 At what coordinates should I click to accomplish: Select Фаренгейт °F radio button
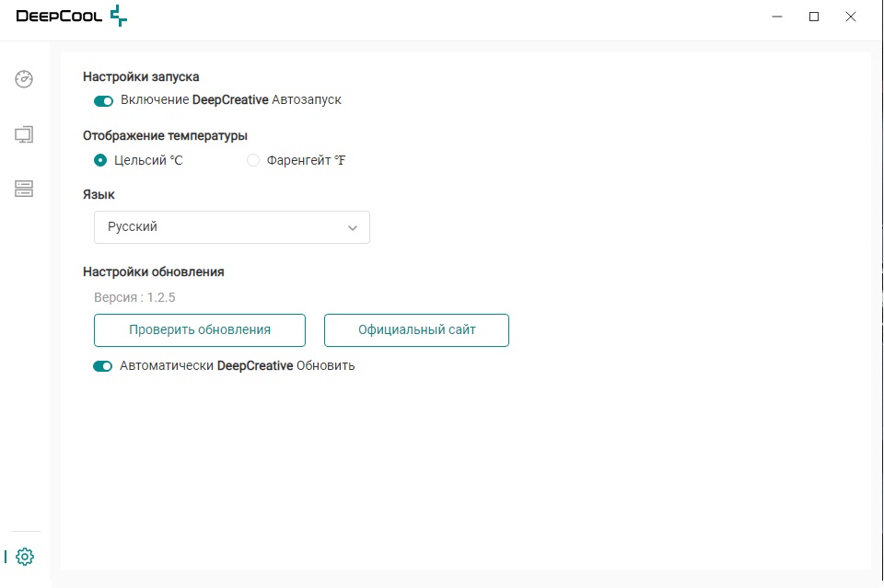pos(253,160)
